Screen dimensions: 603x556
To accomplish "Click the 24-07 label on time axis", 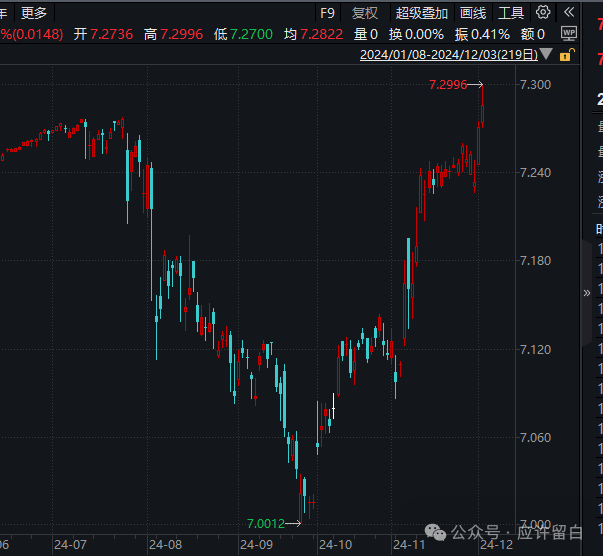I will 70,545.
